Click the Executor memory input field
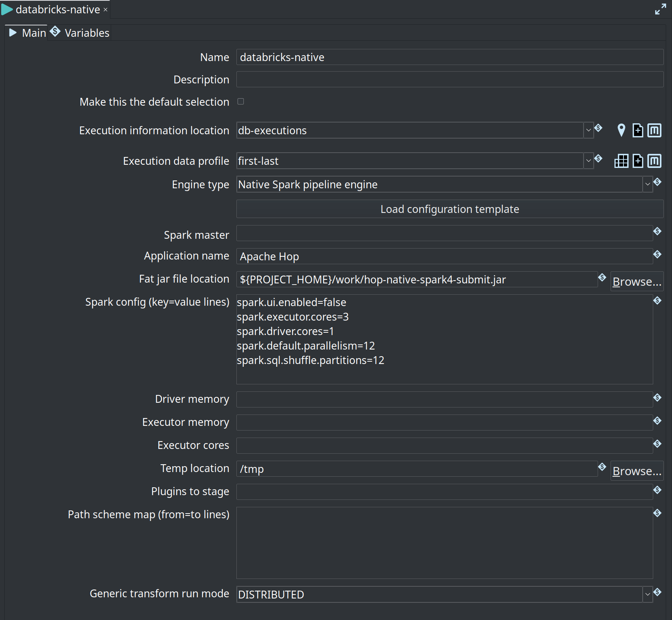This screenshot has height=620, width=672. (x=444, y=423)
